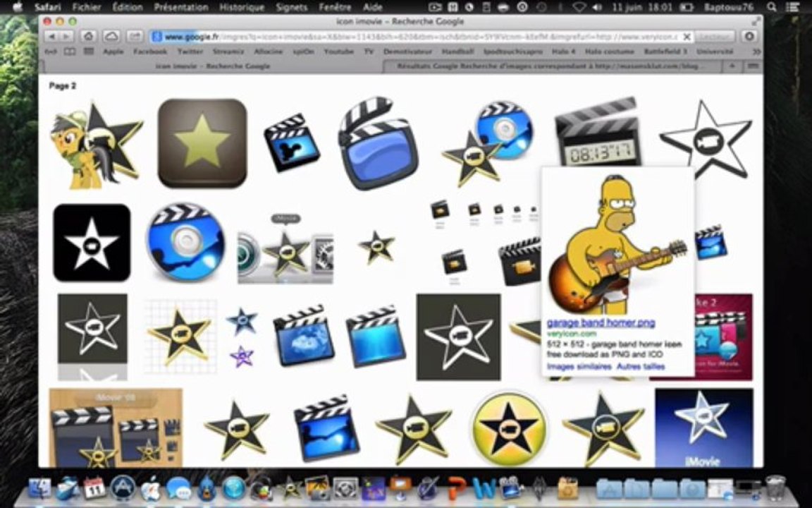Switch to the 'Résultats Google Recherche d'images' tab

(x=552, y=66)
